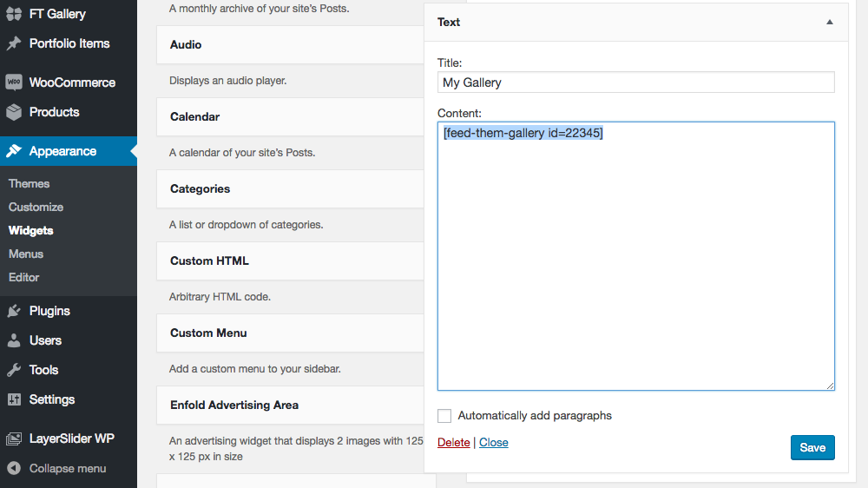Open WooCommerce via its Woo icon
868x488 pixels.
pos(14,82)
